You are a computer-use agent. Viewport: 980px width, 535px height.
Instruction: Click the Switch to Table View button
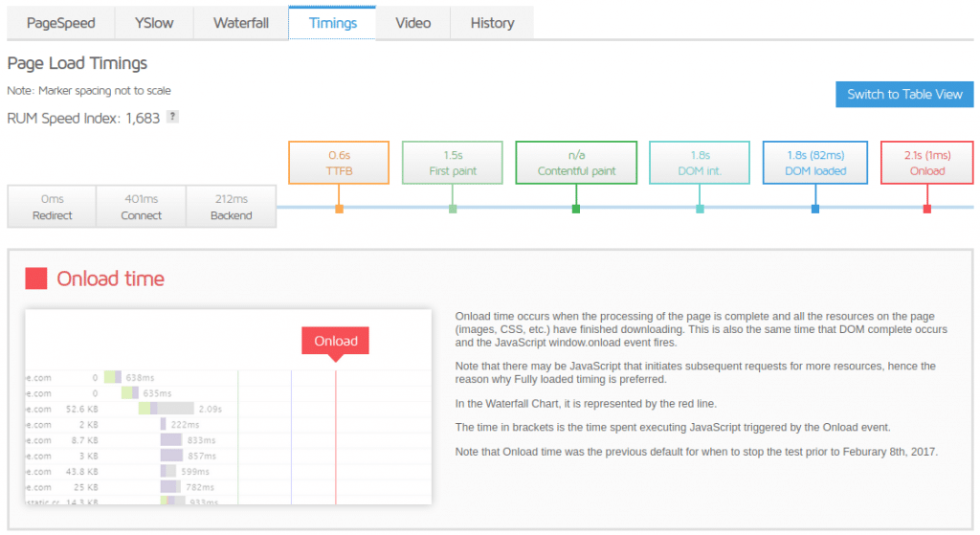[x=904, y=95]
